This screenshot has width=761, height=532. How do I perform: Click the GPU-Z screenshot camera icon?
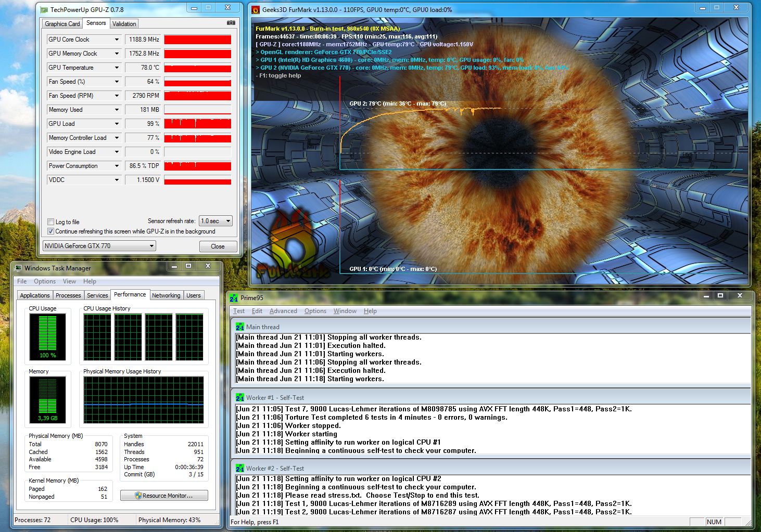231,23
